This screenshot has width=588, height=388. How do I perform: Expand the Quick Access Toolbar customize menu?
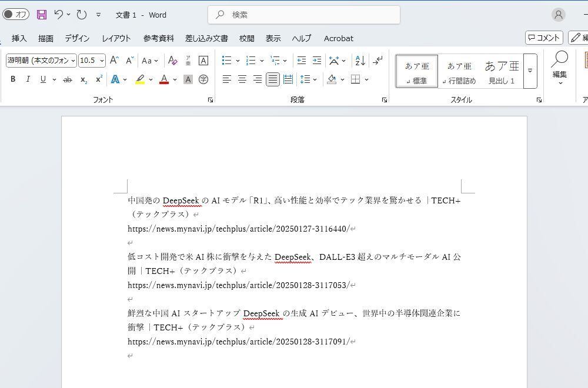pyautogui.click(x=98, y=15)
